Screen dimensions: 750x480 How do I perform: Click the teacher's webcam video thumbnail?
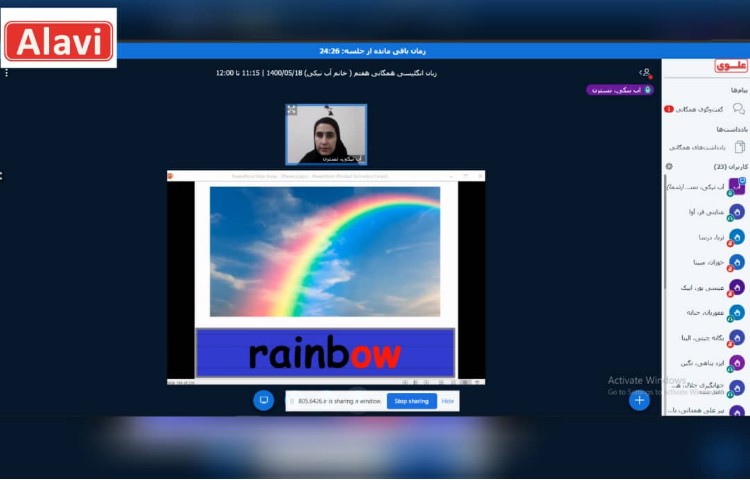pos(326,134)
